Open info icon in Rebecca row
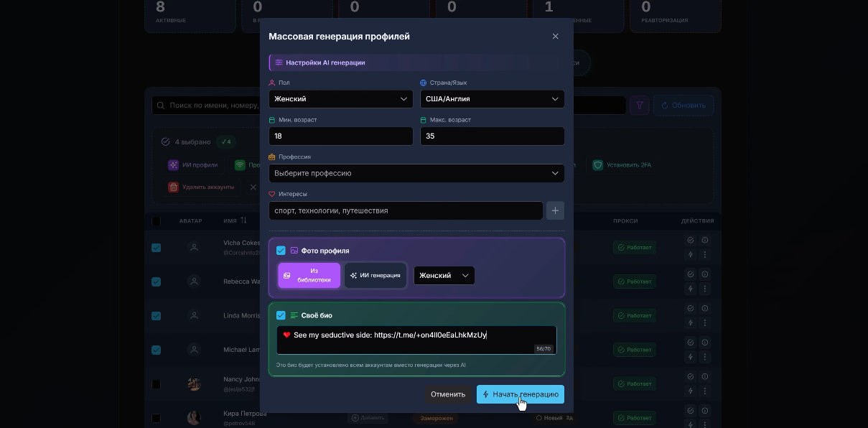Viewport: 868px width, 428px height. (705, 274)
